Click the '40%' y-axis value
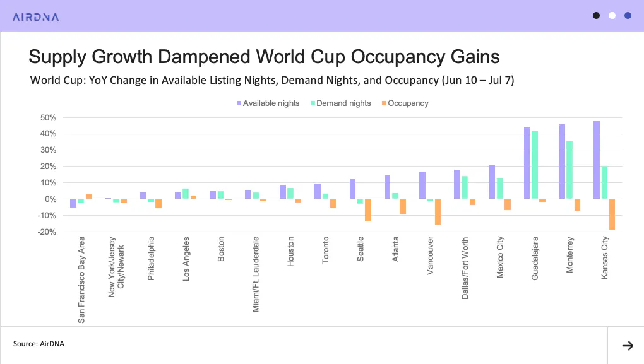 coord(48,134)
